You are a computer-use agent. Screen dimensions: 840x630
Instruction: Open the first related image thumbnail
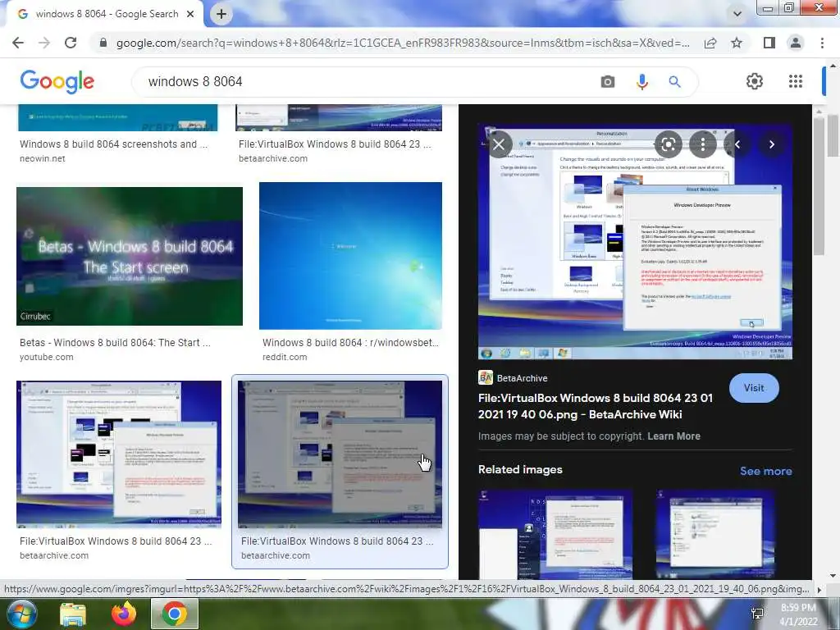pos(555,533)
